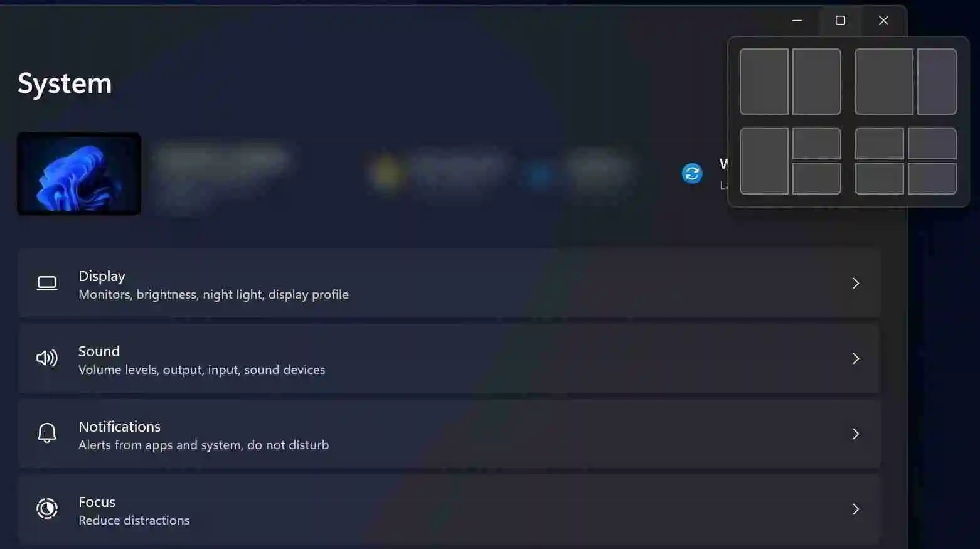Select the top-right zone of the three-zone layout
Viewport: 980px width, 549px height.
816,144
